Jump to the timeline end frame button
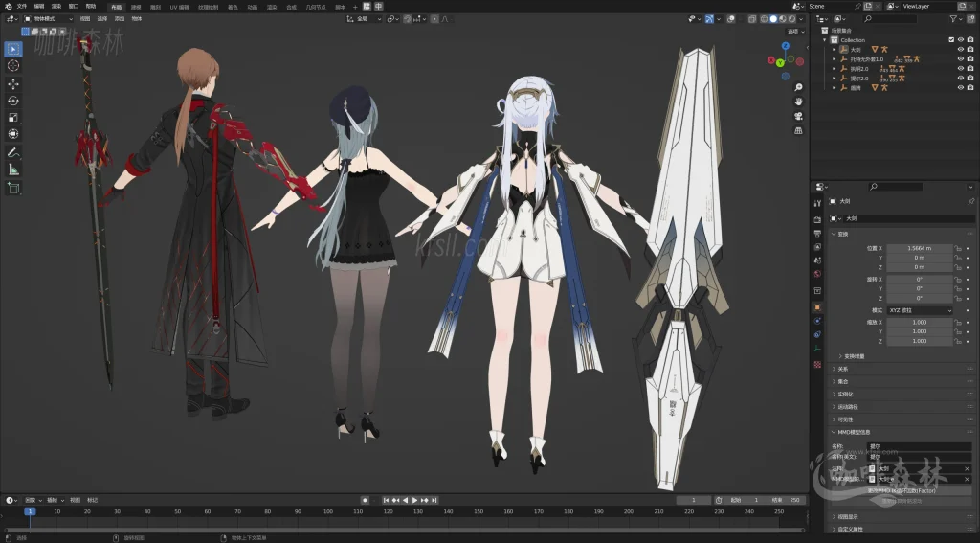This screenshot has height=543, width=980. (434, 501)
